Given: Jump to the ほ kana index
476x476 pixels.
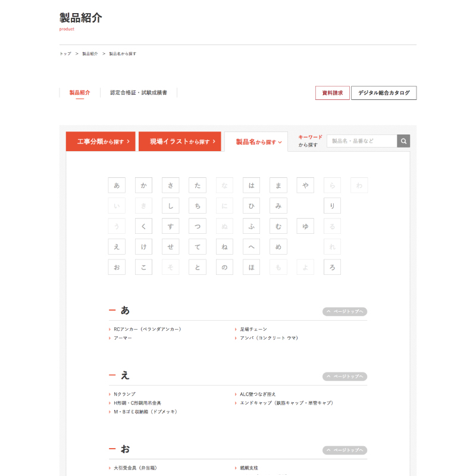Looking at the screenshot, I should (x=251, y=267).
